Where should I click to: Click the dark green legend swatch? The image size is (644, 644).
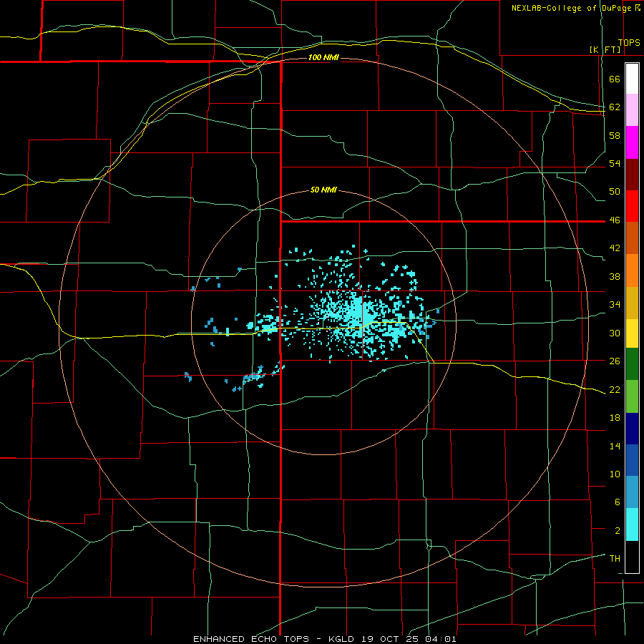[632, 364]
